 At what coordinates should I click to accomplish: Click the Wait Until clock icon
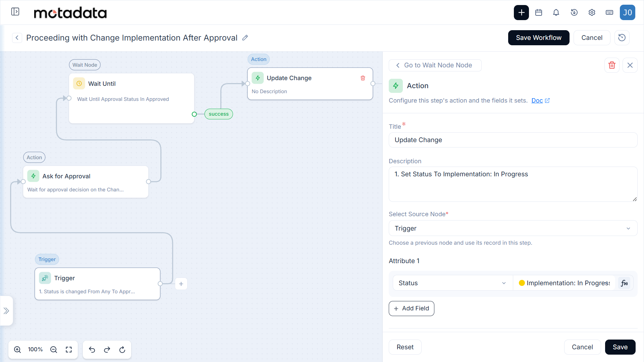(79, 83)
